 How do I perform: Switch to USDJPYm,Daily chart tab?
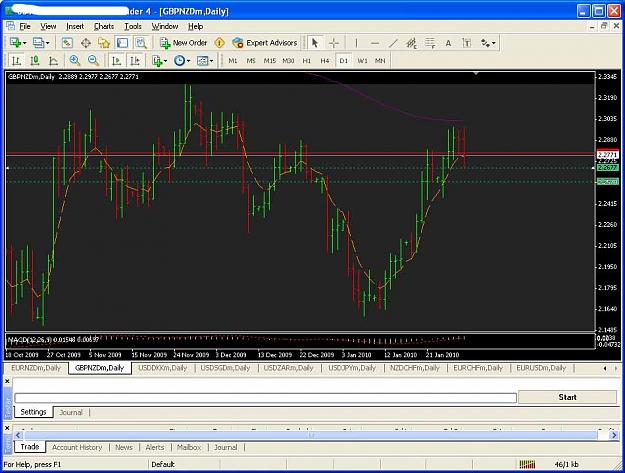[352, 368]
